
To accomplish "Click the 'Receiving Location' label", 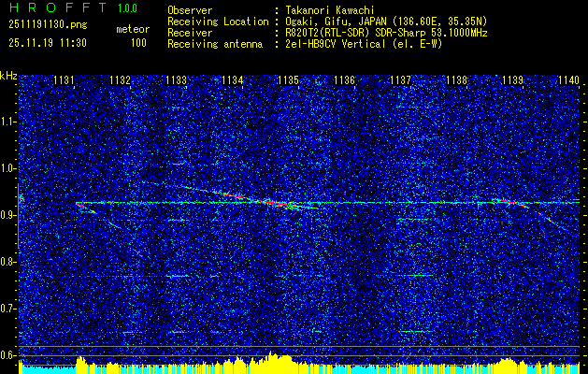I will pos(218,22).
